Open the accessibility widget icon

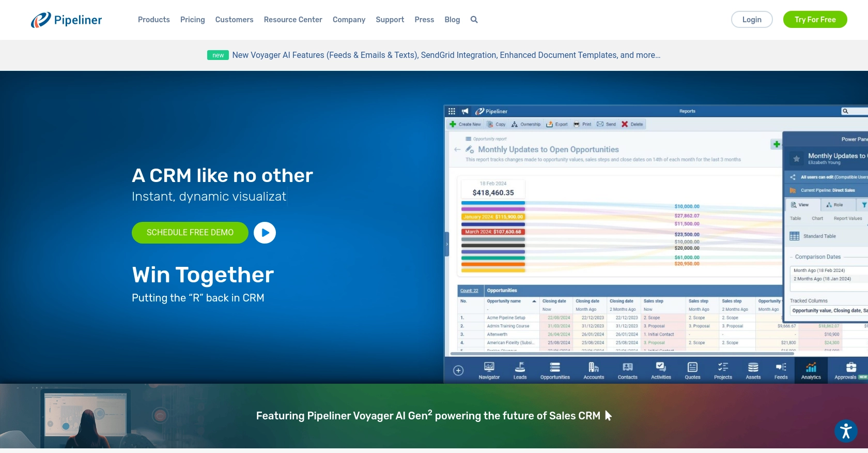point(846,431)
